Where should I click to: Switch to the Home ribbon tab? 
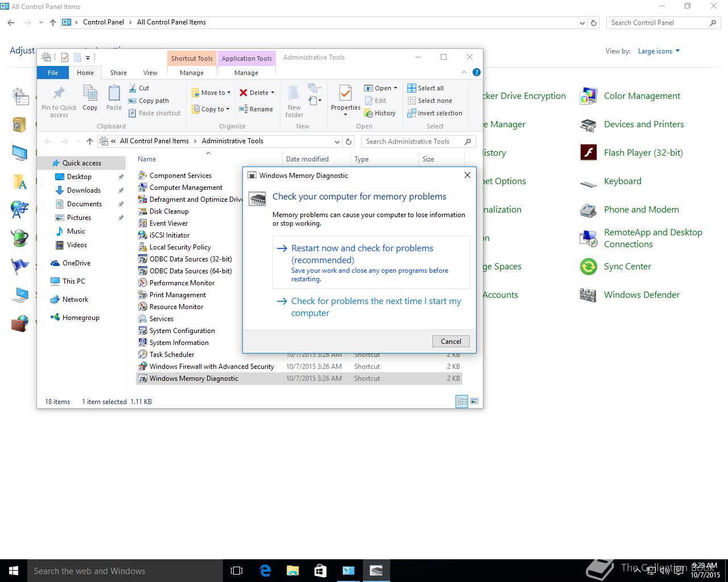(x=85, y=73)
